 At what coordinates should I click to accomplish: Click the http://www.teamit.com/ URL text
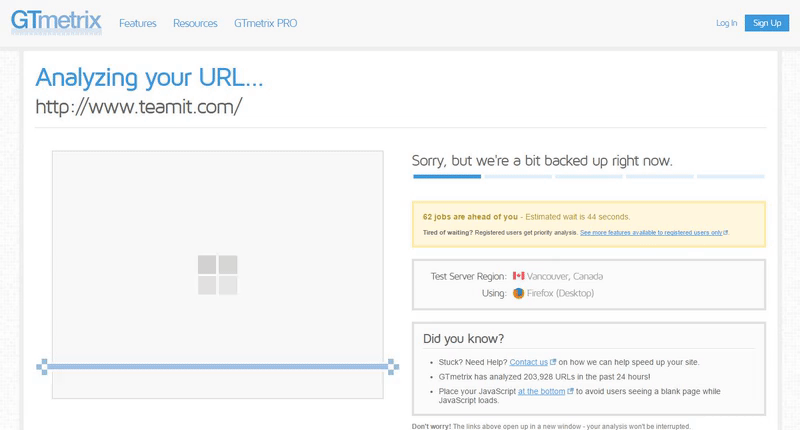(139, 107)
